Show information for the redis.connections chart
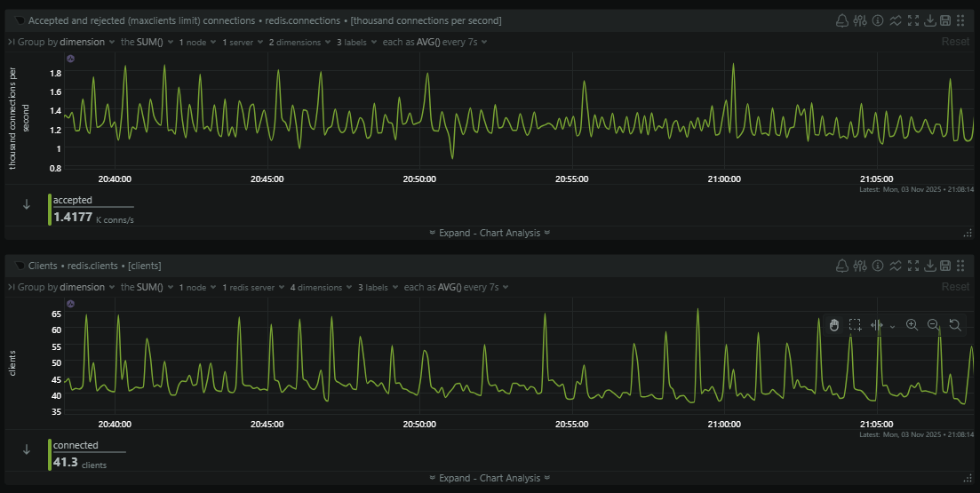 click(x=877, y=20)
